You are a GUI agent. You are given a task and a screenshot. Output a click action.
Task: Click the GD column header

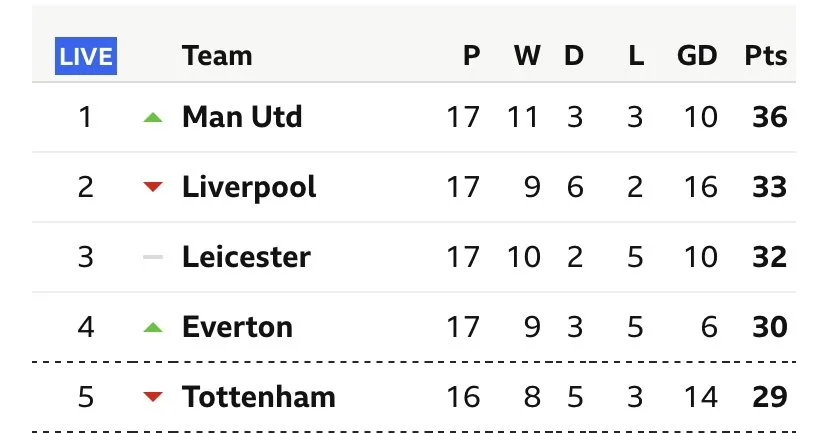[x=696, y=57]
